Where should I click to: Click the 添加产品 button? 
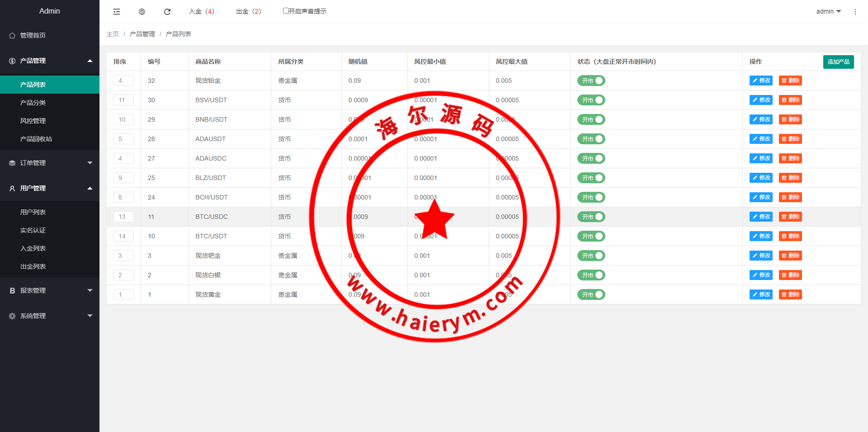coord(838,62)
